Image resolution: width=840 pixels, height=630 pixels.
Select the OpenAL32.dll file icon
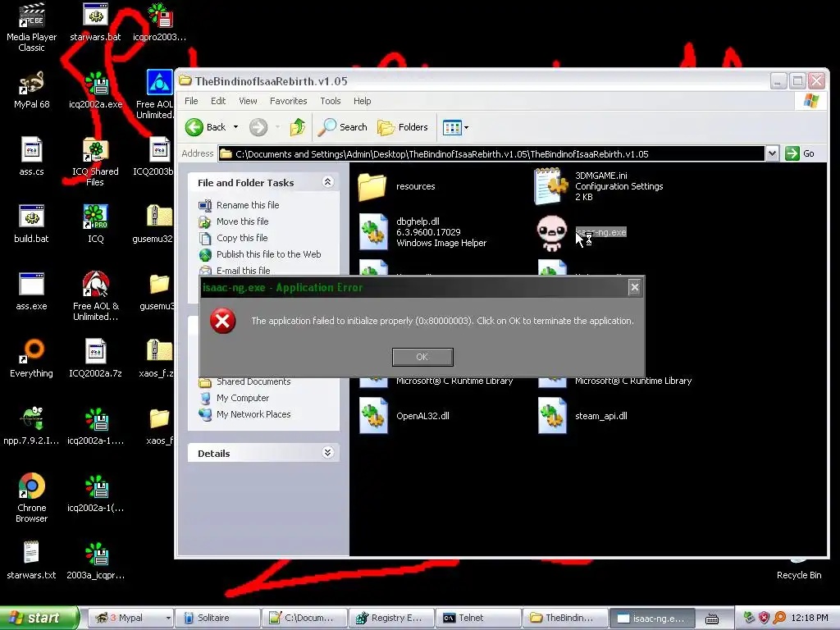373,416
